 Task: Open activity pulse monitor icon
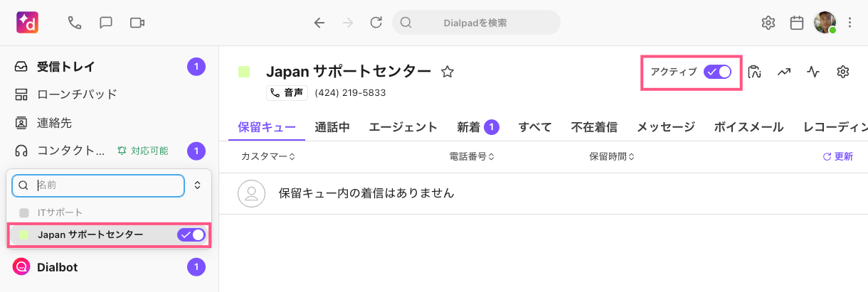click(813, 71)
